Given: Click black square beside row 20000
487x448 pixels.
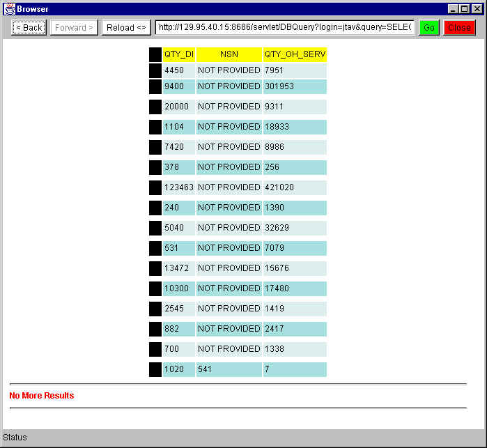Looking at the screenshot, I should coord(155,107).
